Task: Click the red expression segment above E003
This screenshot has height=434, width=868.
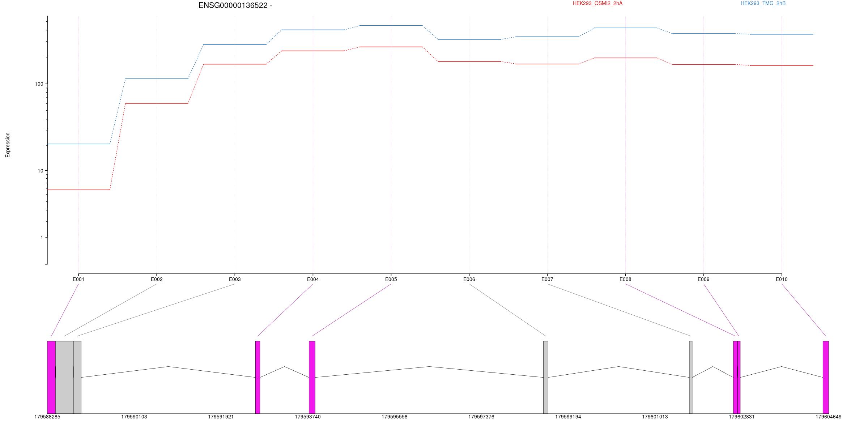Action: coord(235,64)
